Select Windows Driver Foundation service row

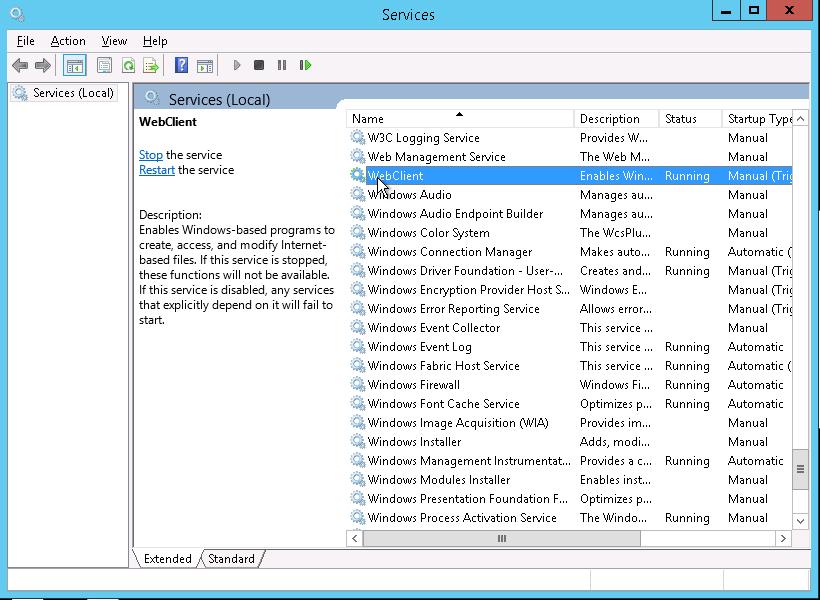pyautogui.click(x=570, y=270)
